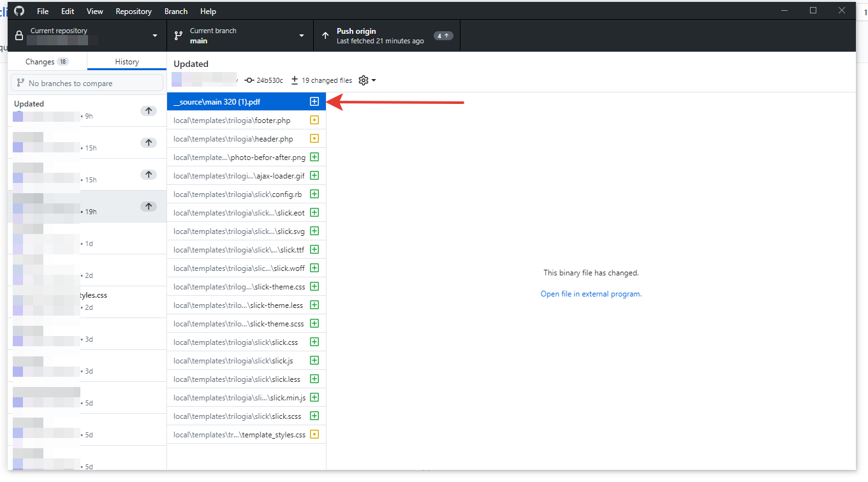
Task: Click unpushed arrow badge on 9h commit
Action: pyautogui.click(x=149, y=111)
